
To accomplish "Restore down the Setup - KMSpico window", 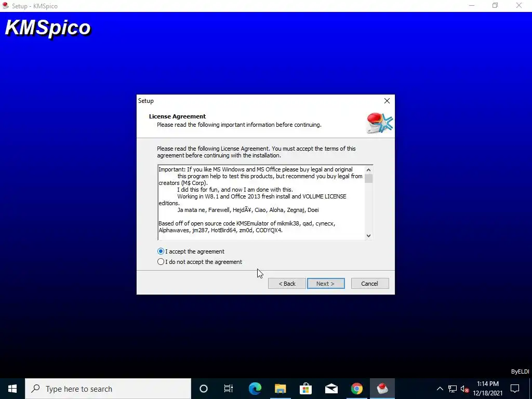I will pos(495,6).
